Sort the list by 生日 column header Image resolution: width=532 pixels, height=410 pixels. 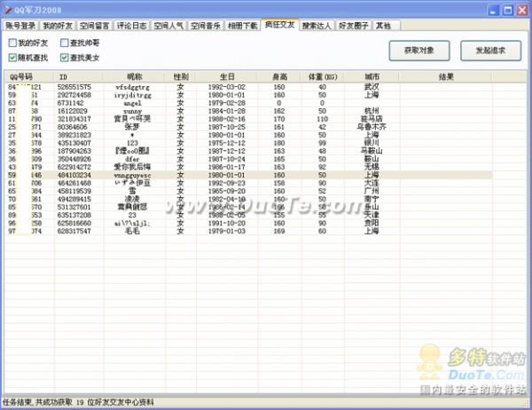(227, 77)
